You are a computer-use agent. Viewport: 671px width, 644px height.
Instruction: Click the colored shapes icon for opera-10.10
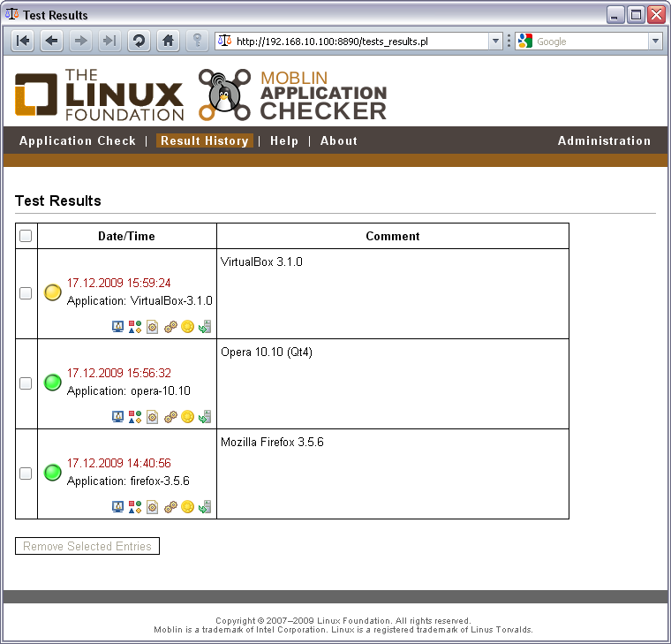(135, 417)
